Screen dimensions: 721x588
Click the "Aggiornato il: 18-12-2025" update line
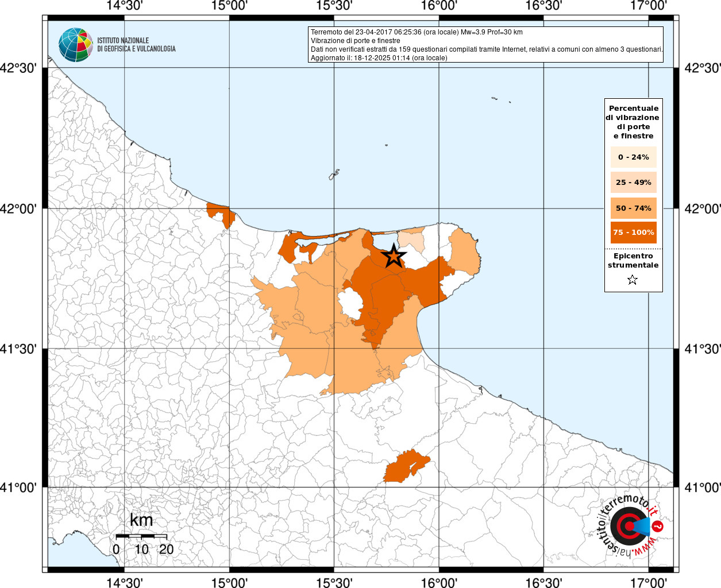(379, 58)
